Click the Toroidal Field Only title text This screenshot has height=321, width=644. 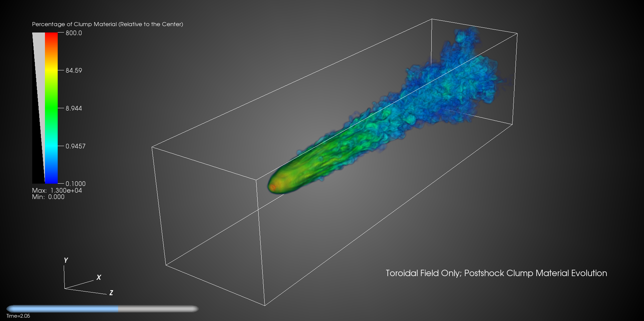point(496,273)
